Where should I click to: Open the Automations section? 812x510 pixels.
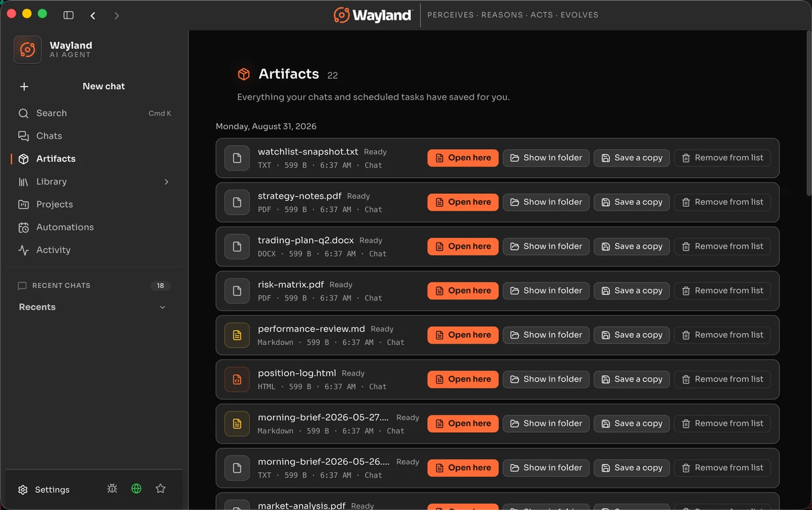pos(95,227)
